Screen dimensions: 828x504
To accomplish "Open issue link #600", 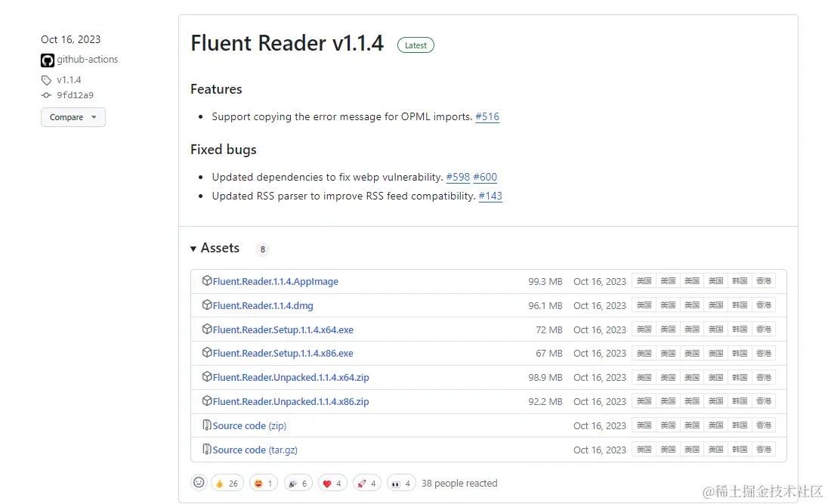I will [485, 177].
